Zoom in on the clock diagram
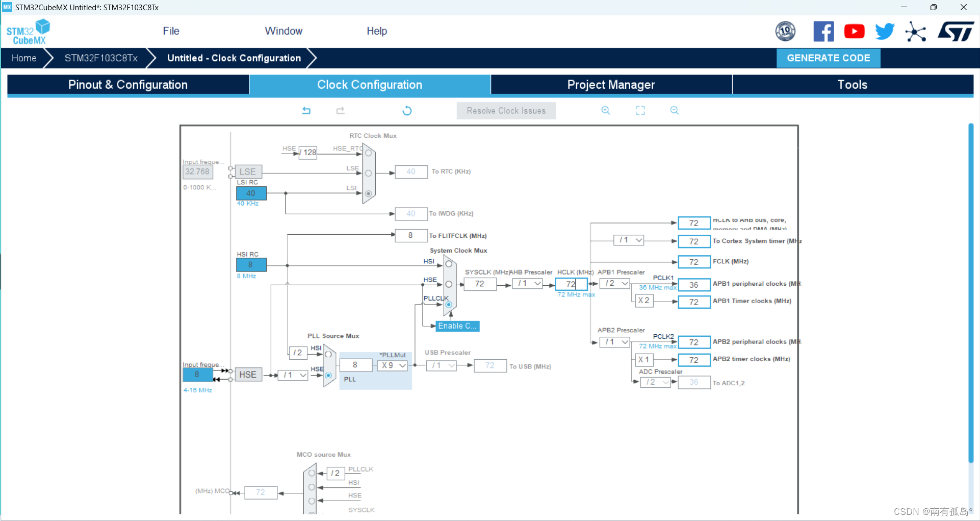Image resolution: width=980 pixels, height=521 pixels. coord(606,110)
